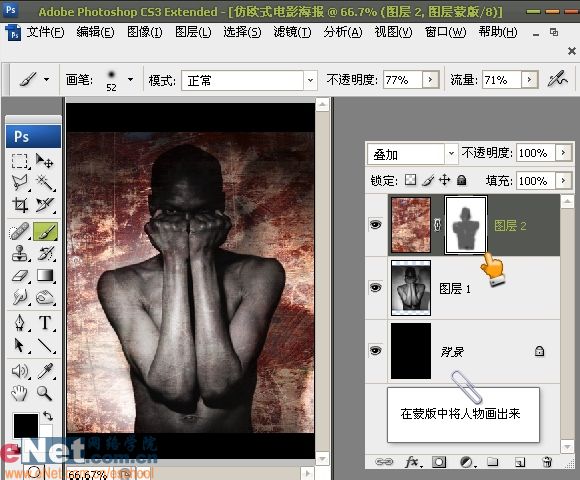Click the 流量 flow value field

502,80
